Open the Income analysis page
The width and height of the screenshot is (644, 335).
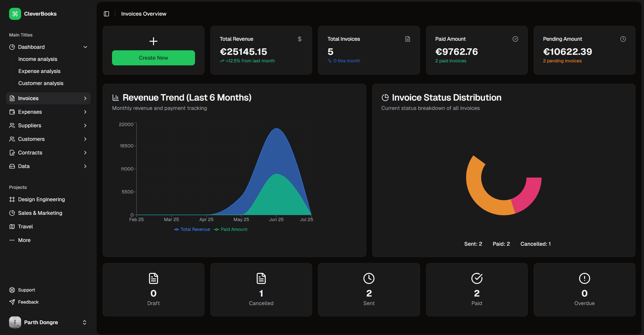coord(37,59)
